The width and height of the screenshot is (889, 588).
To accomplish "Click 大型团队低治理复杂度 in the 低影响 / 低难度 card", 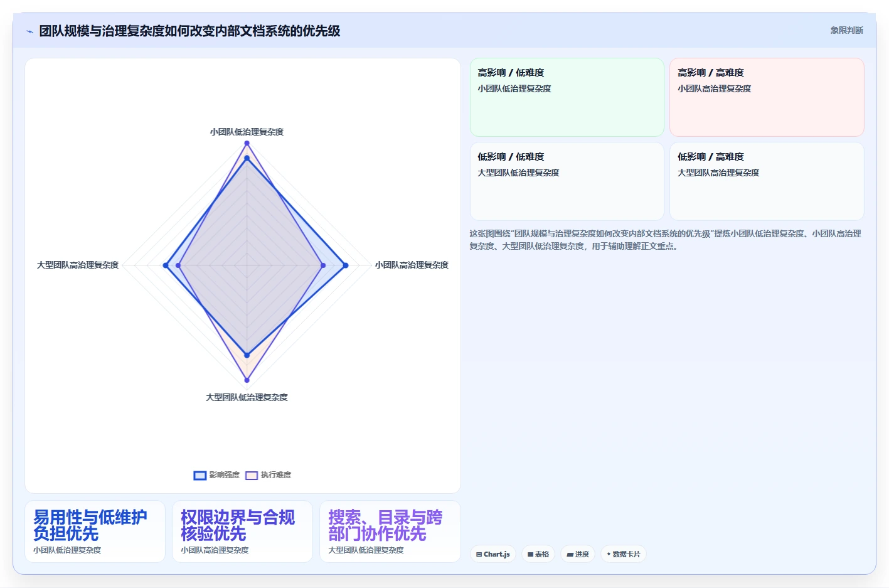I will [x=518, y=173].
